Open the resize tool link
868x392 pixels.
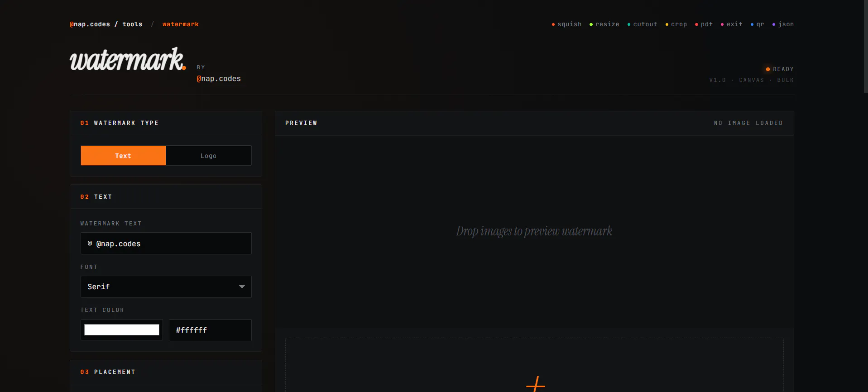tap(604, 24)
